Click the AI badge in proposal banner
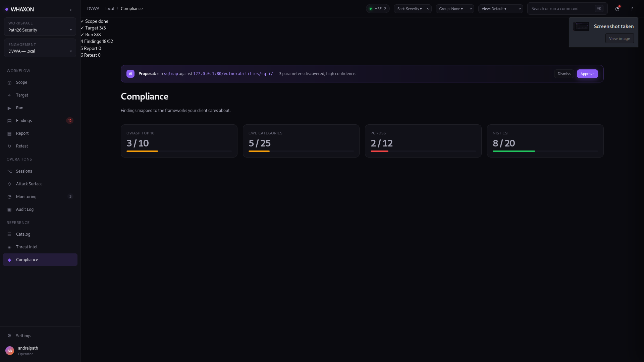This screenshot has height=362, width=644. coord(130,74)
